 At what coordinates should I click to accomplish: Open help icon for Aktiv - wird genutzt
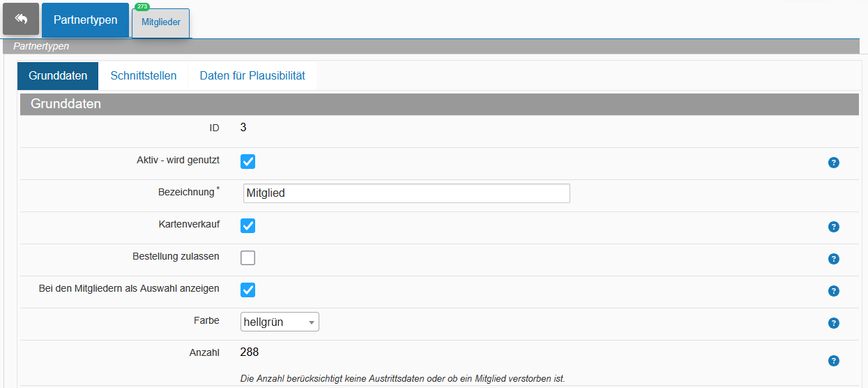coord(833,163)
